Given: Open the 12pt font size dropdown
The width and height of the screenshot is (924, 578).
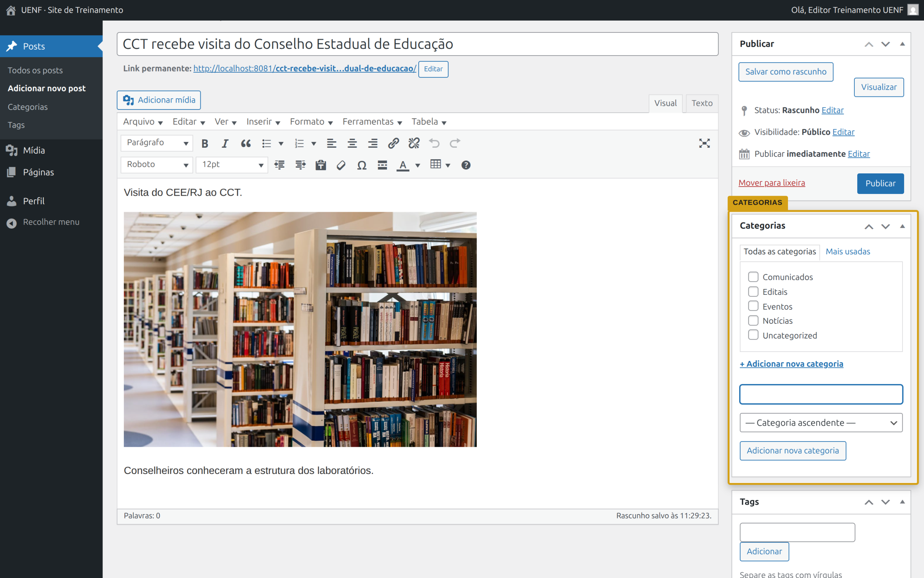Looking at the screenshot, I should (232, 165).
